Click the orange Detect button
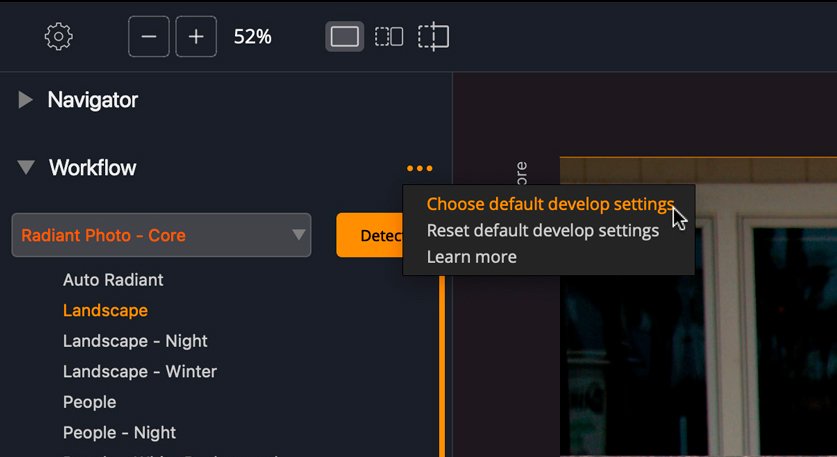This screenshot has width=837, height=457. [369, 235]
